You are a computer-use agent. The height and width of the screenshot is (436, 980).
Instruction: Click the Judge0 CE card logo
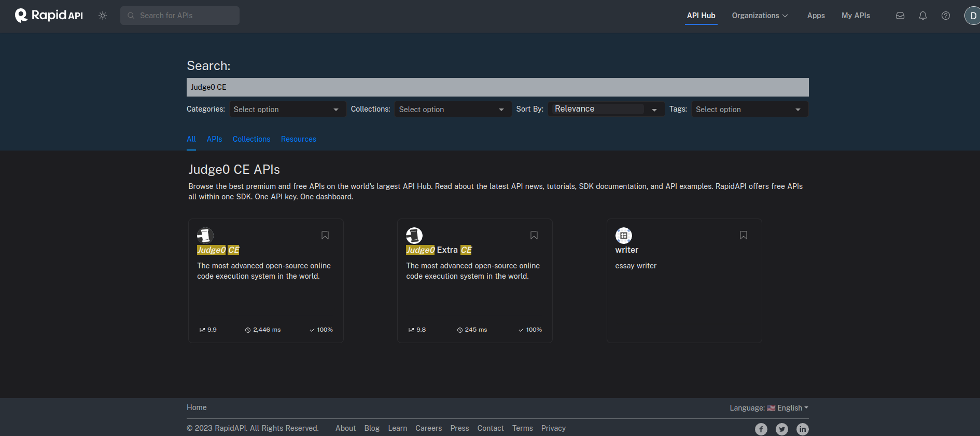click(x=205, y=236)
